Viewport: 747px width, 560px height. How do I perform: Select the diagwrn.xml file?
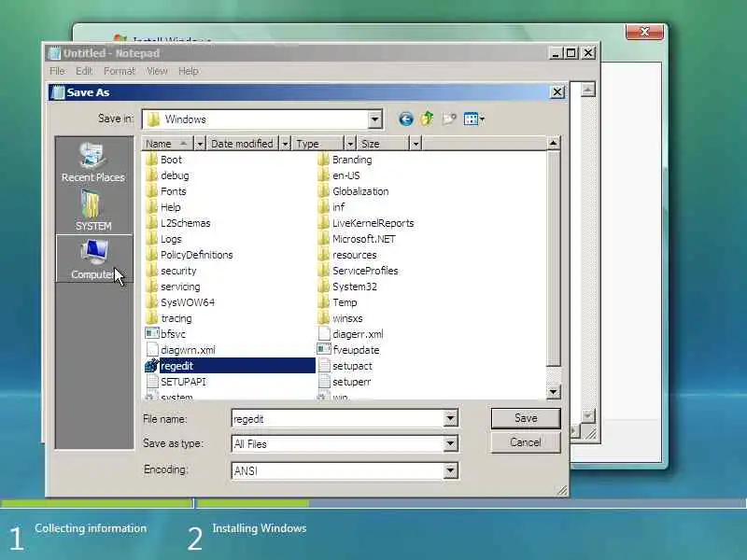pos(180,350)
